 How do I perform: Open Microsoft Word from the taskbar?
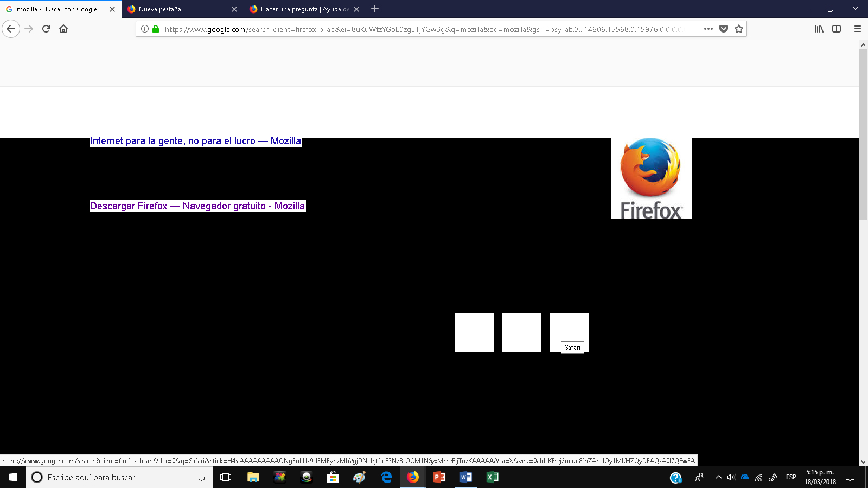(x=465, y=478)
